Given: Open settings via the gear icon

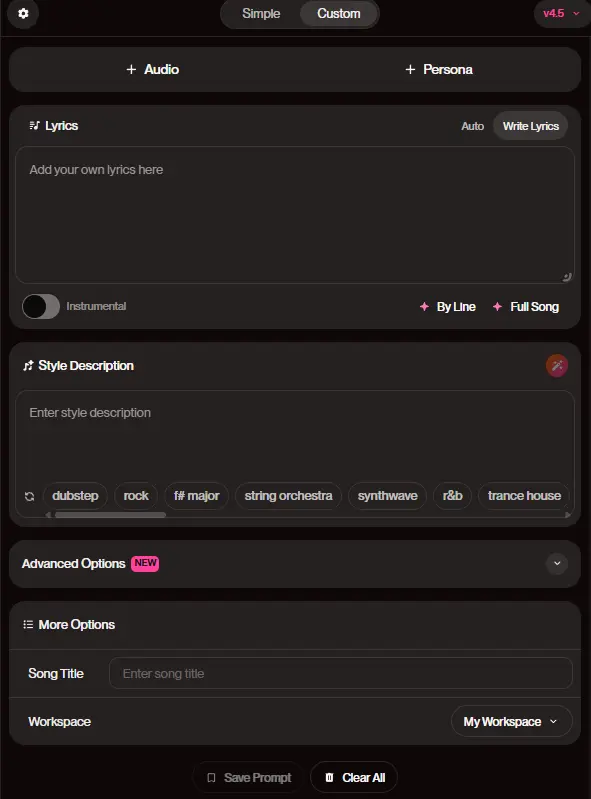Looking at the screenshot, I should tap(23, 13).
